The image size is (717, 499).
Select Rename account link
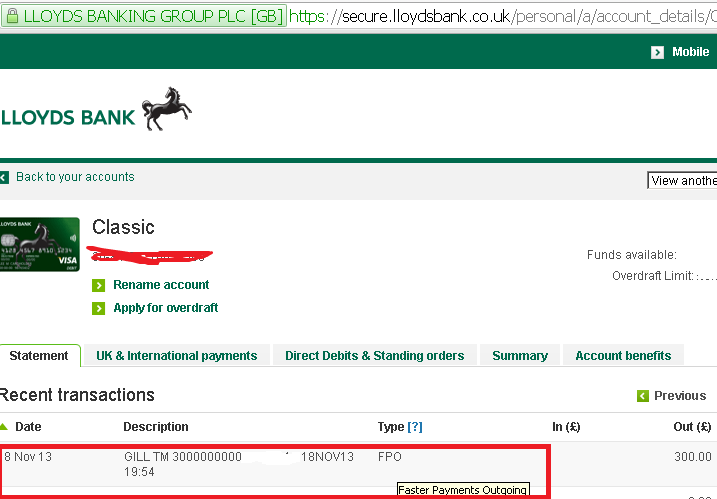click(x=161, y=284)
